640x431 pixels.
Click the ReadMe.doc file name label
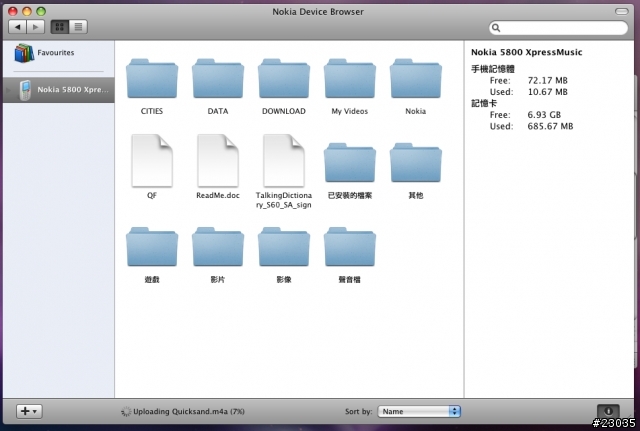click(x=218, y=195)
